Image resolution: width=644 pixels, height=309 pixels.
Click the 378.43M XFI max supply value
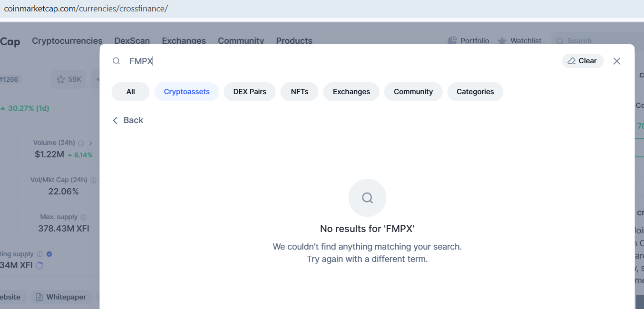pos(64,229)
